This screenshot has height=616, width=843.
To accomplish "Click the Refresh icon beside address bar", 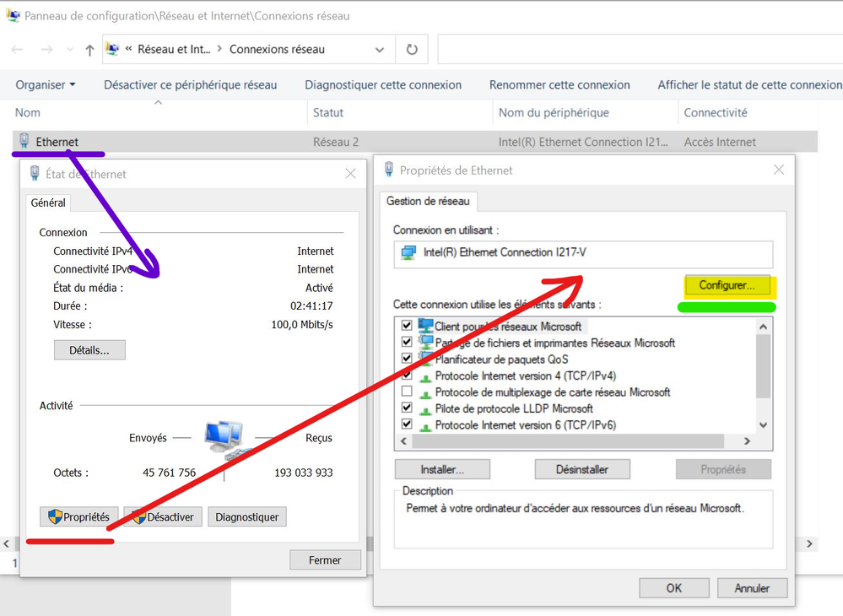I will pos(412,50).
